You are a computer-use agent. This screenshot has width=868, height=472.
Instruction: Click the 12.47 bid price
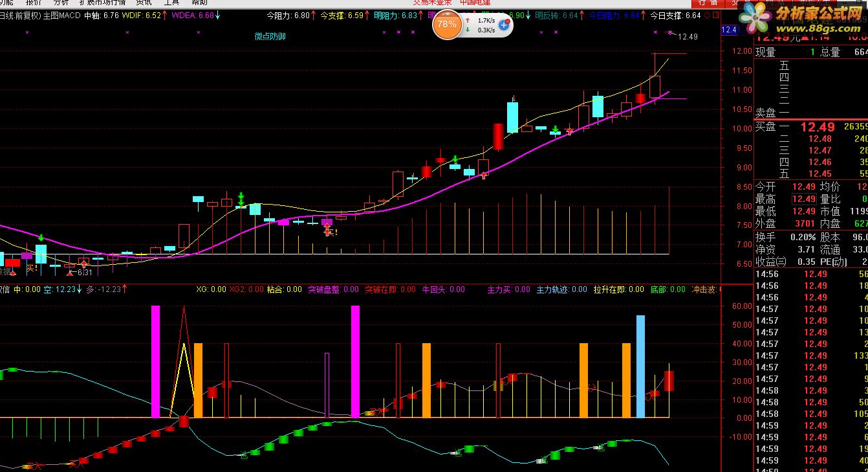pos(819,150)
